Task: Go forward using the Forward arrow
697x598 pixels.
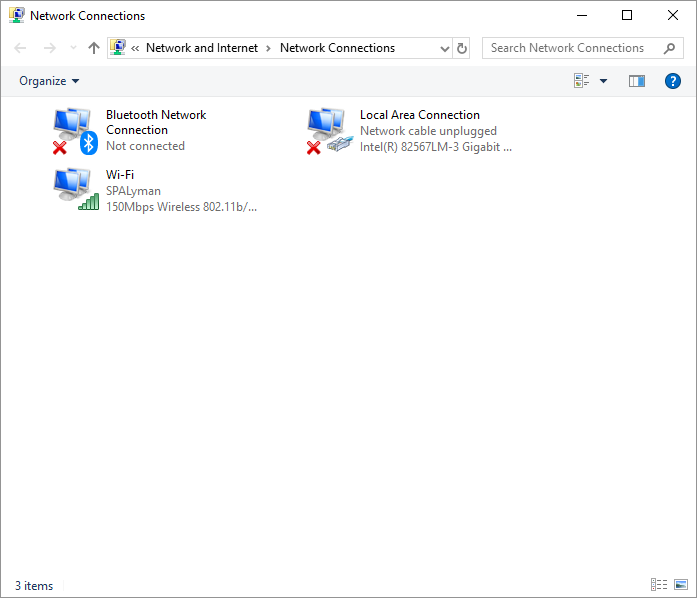Action: click(x=50, y=48)
